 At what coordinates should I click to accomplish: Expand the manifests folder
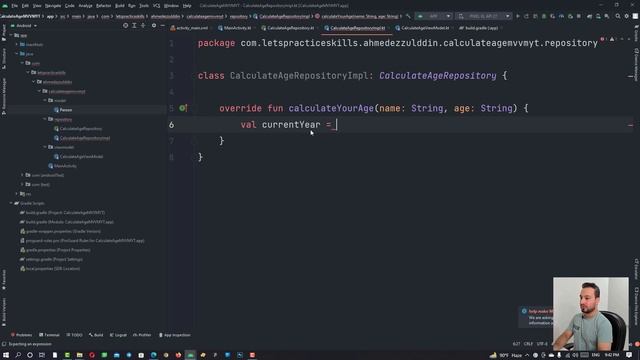(17, 44)
